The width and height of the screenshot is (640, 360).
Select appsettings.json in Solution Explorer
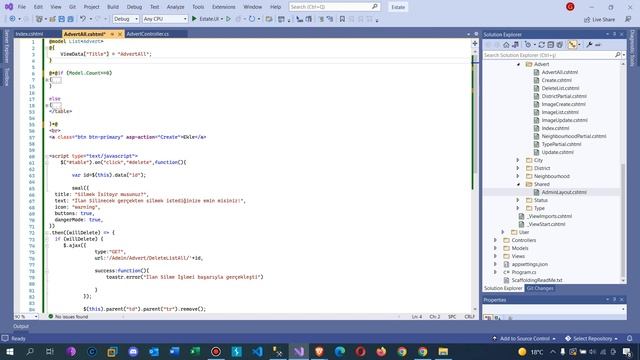click(529, 264)
